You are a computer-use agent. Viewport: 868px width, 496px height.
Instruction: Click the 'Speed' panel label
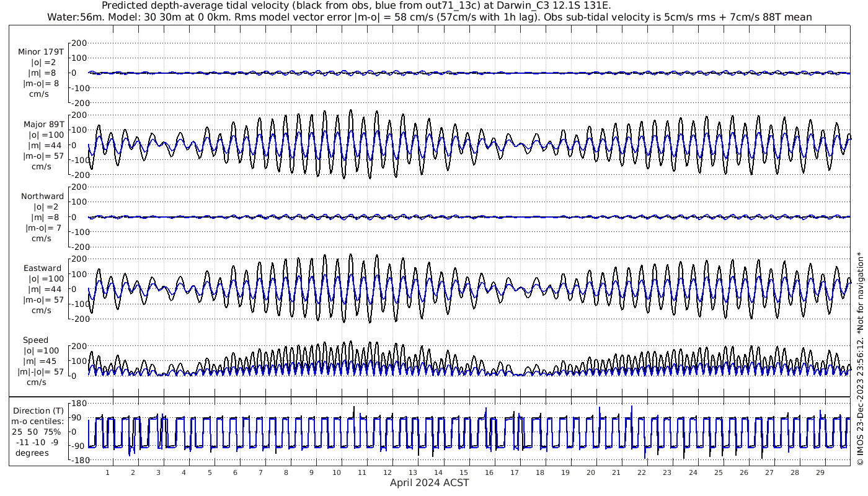point(35,340)
